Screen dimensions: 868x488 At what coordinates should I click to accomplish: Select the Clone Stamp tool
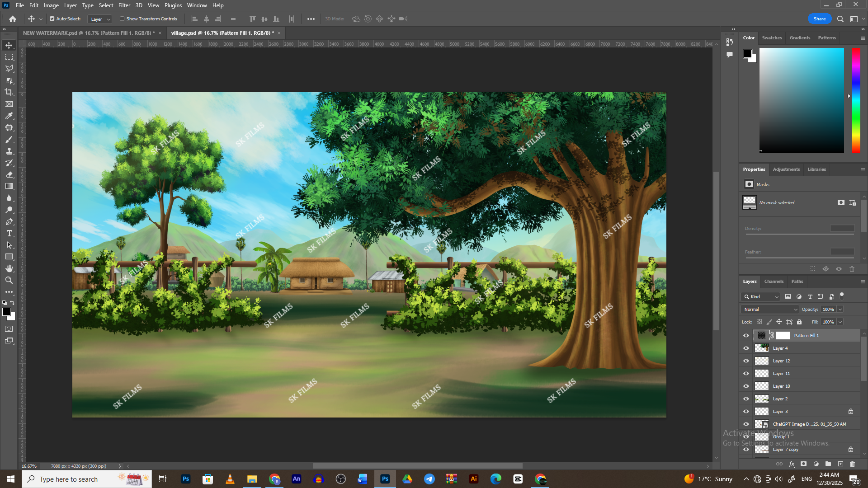coord(9,151)
